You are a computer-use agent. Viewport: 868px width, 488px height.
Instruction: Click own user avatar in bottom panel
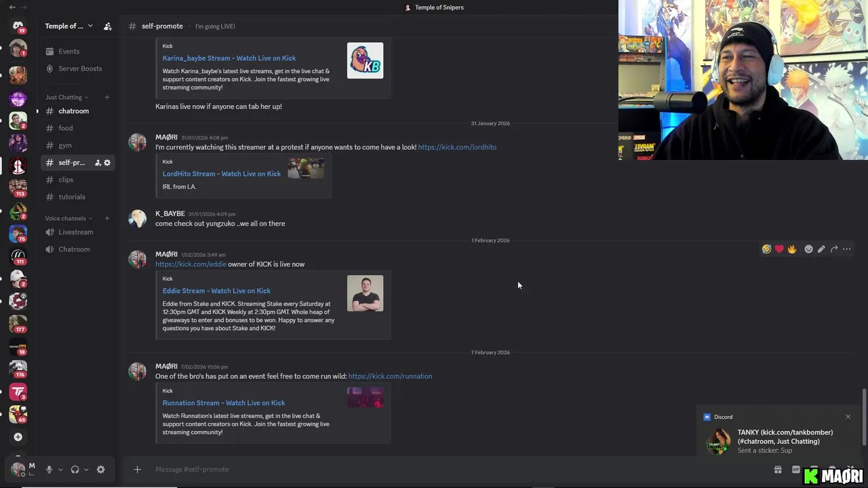[18, 469]
